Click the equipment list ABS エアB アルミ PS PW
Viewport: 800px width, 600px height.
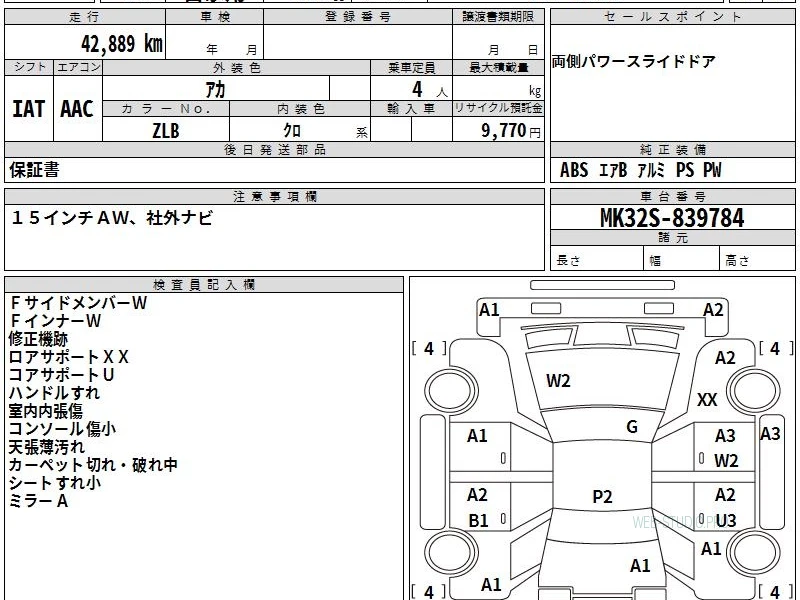[640, 170]
